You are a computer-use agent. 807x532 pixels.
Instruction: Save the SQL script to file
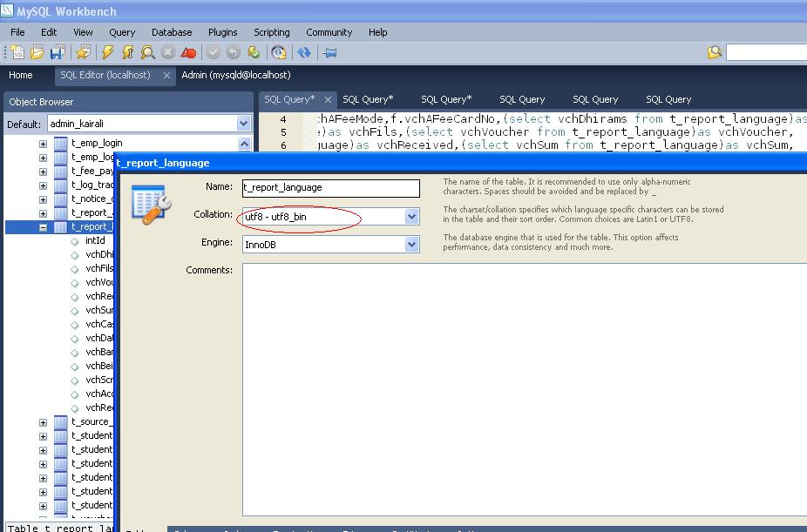(x=58, y=52)
